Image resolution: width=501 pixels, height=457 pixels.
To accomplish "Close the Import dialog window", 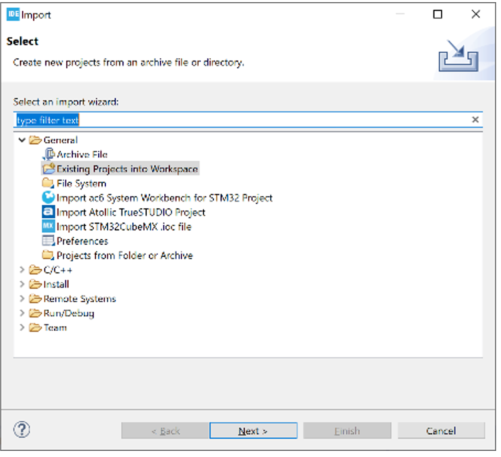I will click(476, 14).
